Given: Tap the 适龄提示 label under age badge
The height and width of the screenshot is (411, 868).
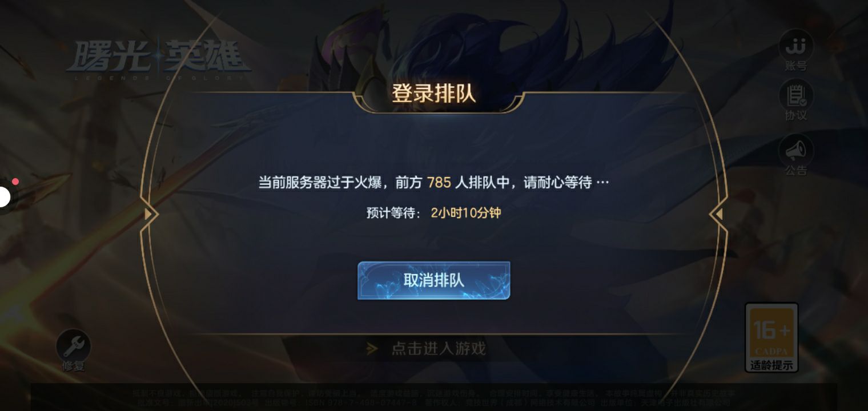Looking at the screenshot, I should tap(771, 365).
